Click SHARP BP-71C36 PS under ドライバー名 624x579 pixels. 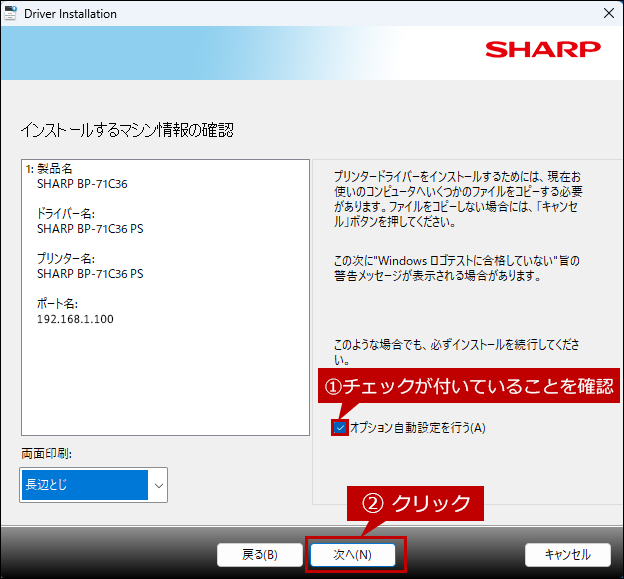point(90,229)
